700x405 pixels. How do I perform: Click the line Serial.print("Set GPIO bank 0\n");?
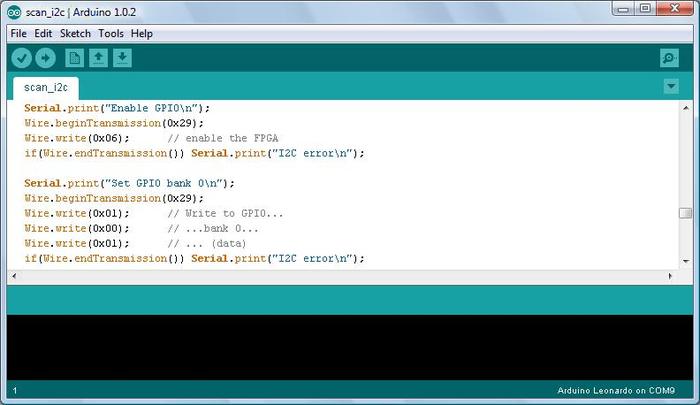(129, 183)
